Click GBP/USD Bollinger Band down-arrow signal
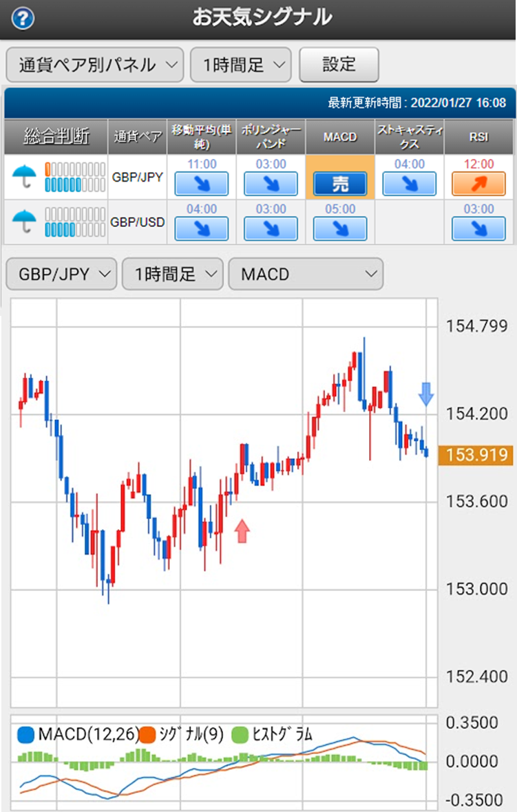517x812 pixels. point(271,229)
